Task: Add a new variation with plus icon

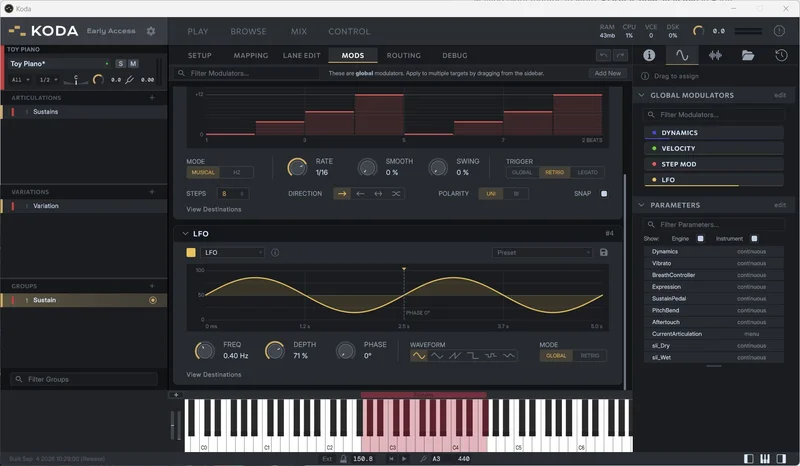Action: click(152, 192)
